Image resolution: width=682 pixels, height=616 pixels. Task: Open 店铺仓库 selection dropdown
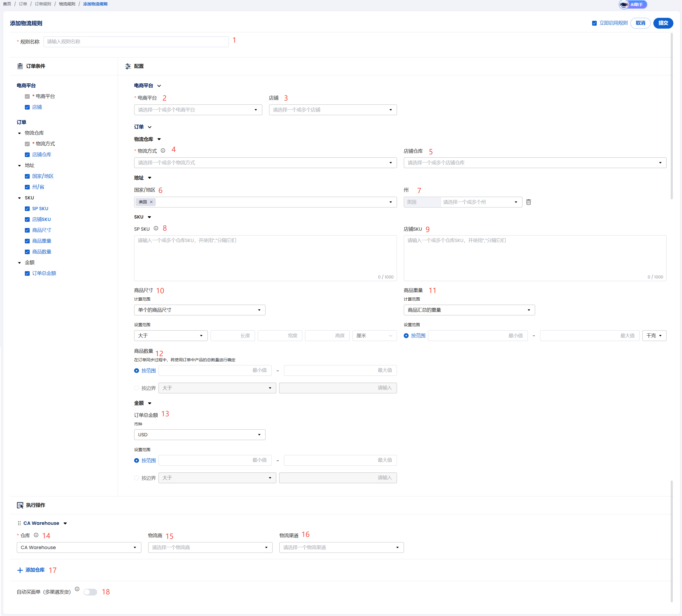click(x=535, y=163)
